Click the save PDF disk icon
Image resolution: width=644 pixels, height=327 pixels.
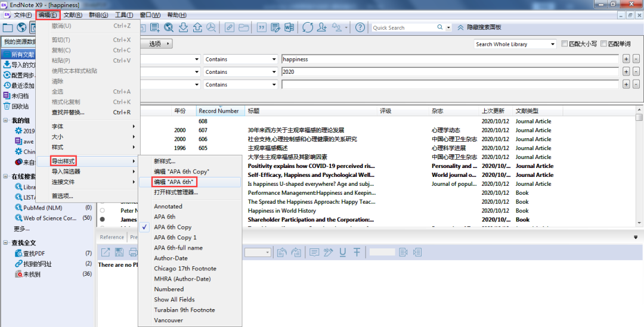click(x=119, y=253)
